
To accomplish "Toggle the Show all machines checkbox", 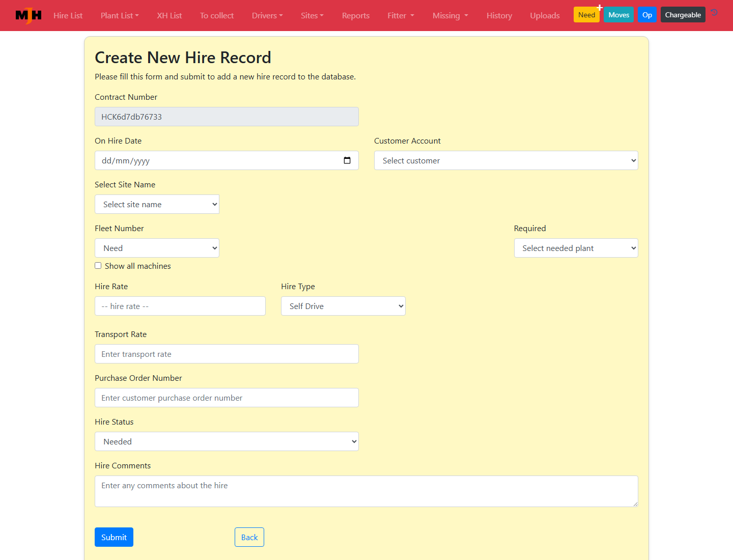I will (x=98, y=266).
